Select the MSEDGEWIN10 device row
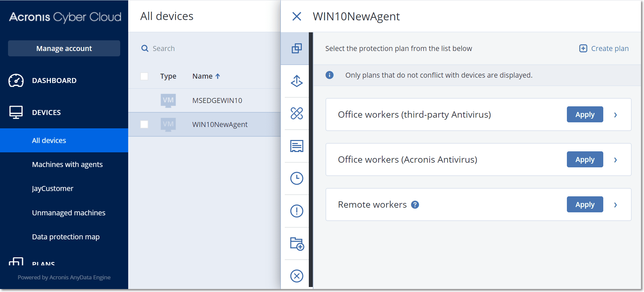644x292 pixels. pyautogui.click(x=204, y=100)
